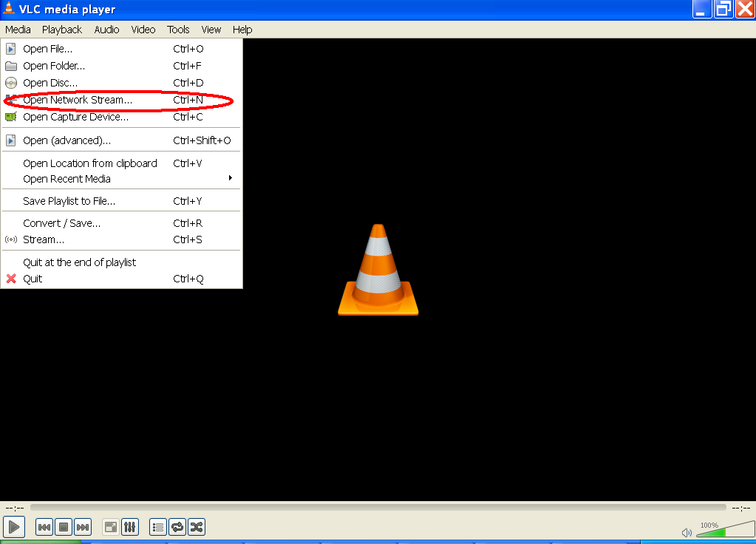Open the View menu
Screen dimensions: 756x544
tap(211, 30)
